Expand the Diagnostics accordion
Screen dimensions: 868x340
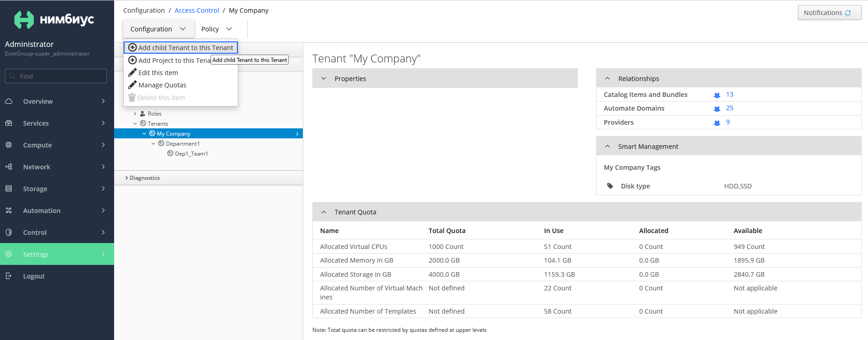pyautogui.click(x=208, y=178)
